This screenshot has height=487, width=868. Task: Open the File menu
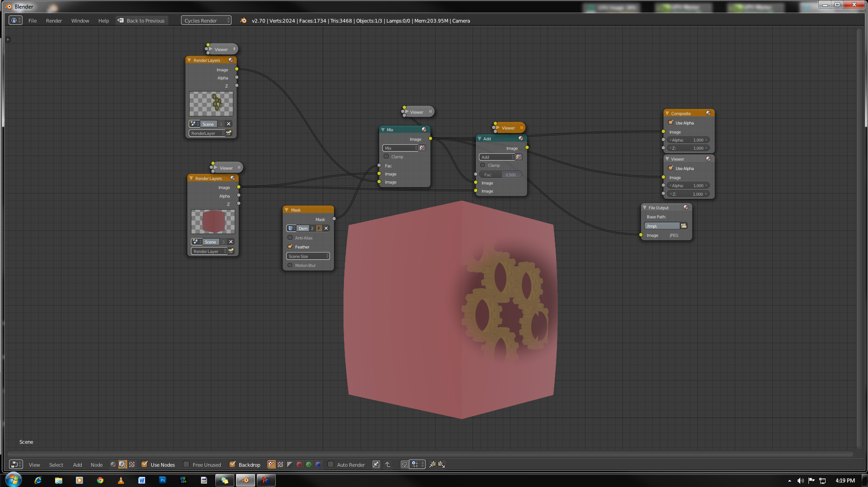32,21
